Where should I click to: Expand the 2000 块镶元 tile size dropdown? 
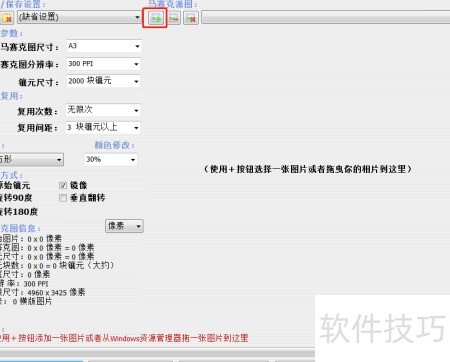click(103, 81)
